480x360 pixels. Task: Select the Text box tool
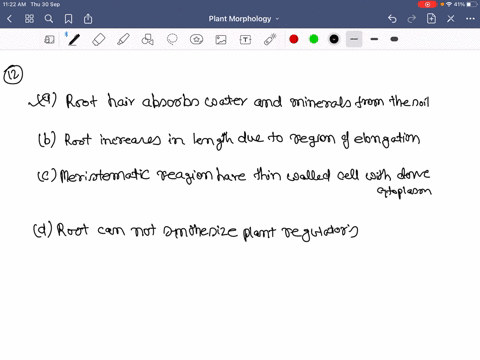coord(245,40)
